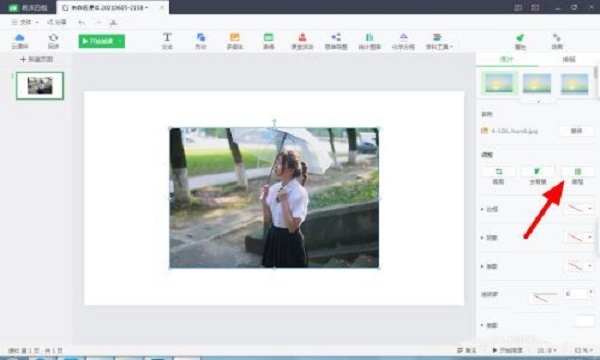
Task: Click the Replace image button
Action: click(576, 130)
